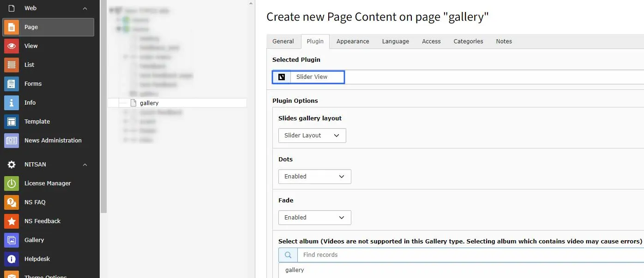This screenshot has height=278, width=644.
Task: Switch to the Categories tab
Action: pyautogui.click(x=468, y=41)
